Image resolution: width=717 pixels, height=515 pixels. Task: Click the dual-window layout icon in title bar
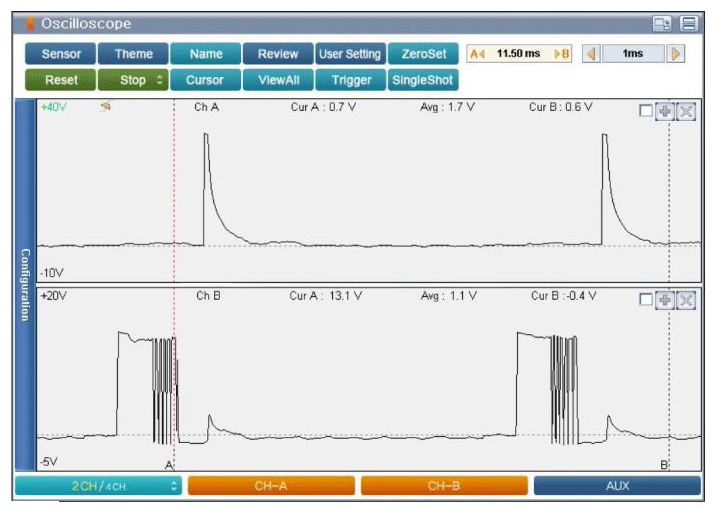662,24
